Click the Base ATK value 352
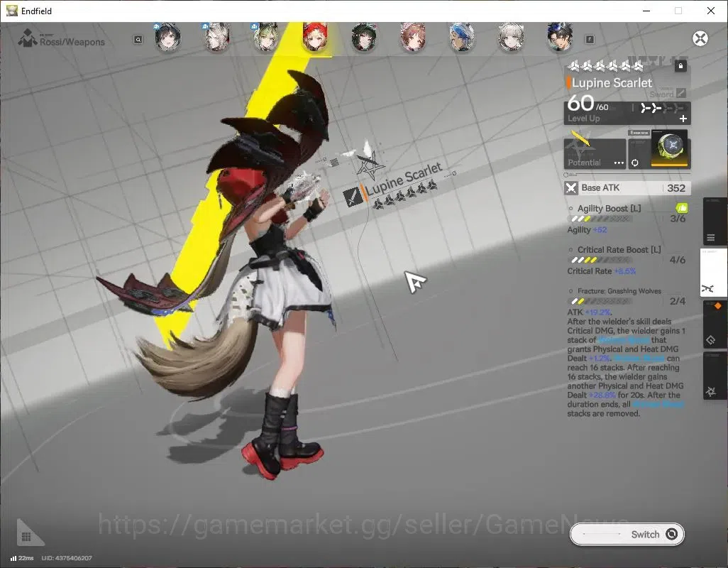This screenshot has height=568, width=728. pos(676,188)
